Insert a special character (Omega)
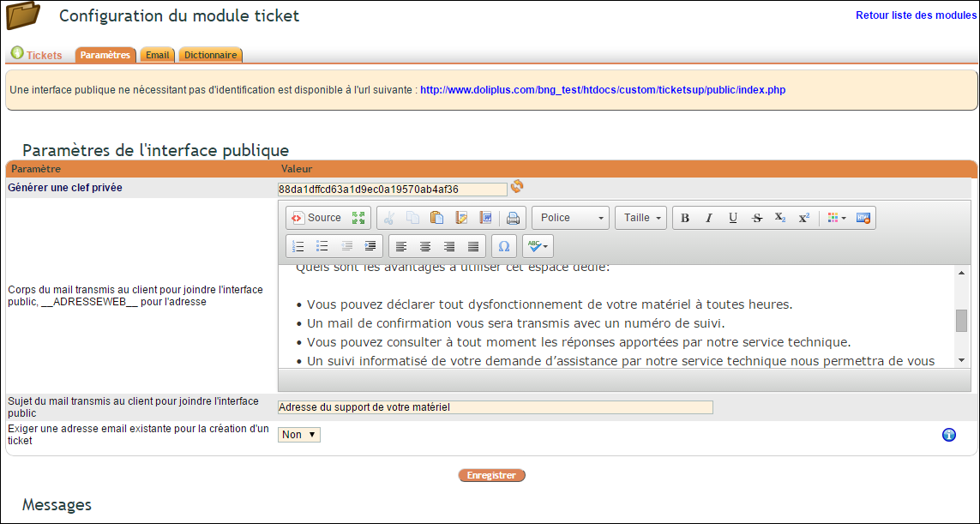This screenshot has height=524, width=980. coord(504,246)
